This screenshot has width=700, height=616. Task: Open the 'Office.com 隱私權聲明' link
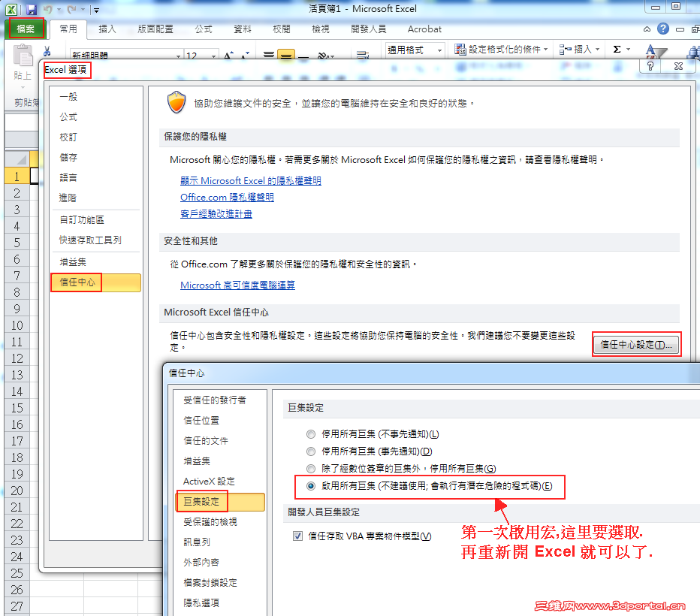[x=227, y=198]
